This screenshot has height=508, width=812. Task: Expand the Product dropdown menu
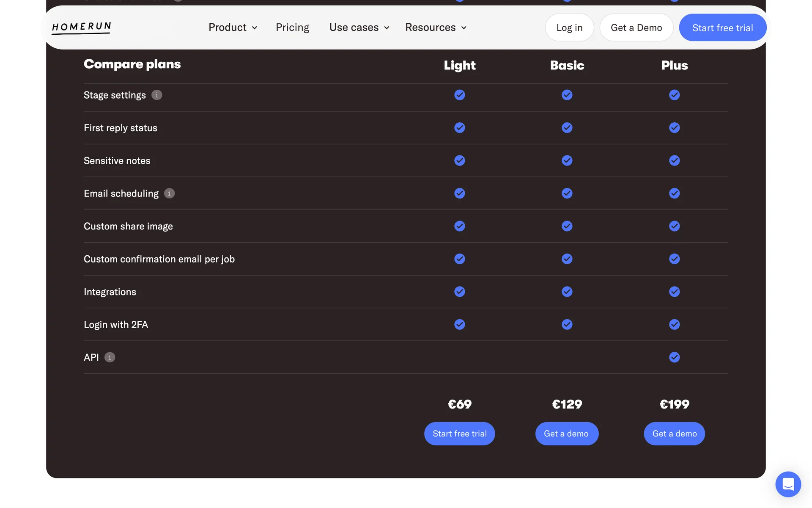pyautogui.click(x=233, y=28)
